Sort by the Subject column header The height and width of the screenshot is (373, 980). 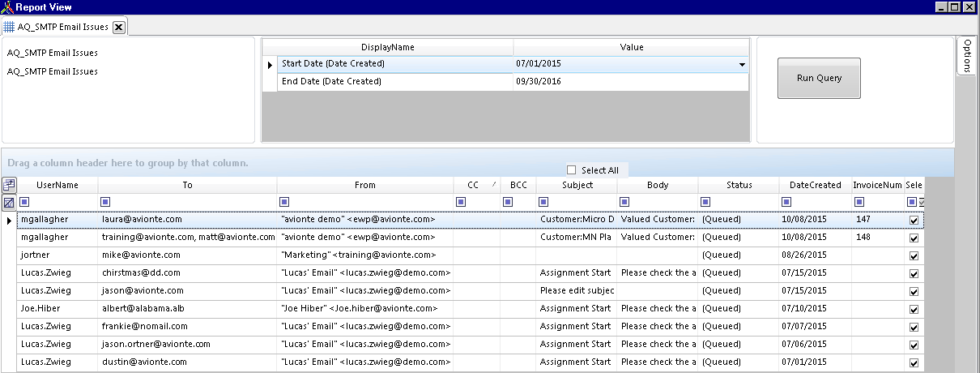pyautogui.click(x=577, y=185)
